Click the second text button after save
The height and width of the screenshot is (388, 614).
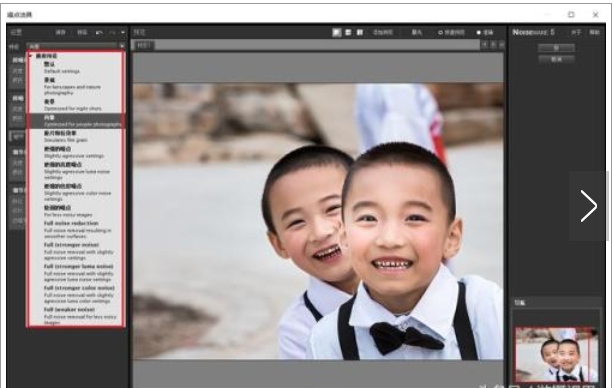pyautogui.click(x=82, y=32)
